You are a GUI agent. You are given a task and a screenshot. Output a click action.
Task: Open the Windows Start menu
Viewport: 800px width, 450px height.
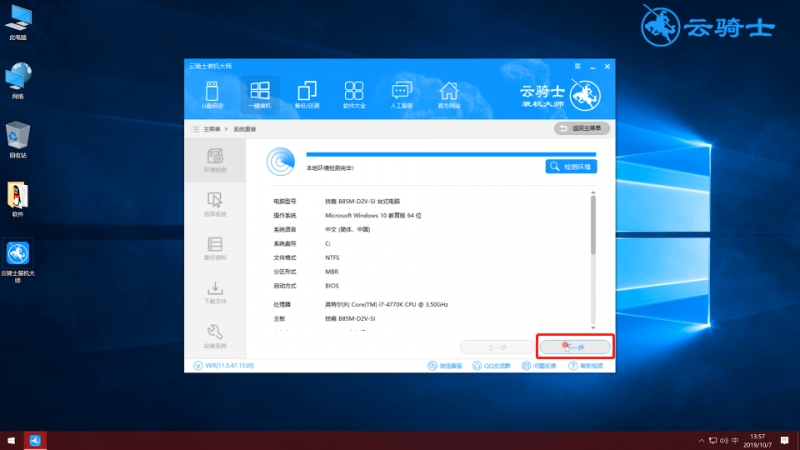(11, 440)
